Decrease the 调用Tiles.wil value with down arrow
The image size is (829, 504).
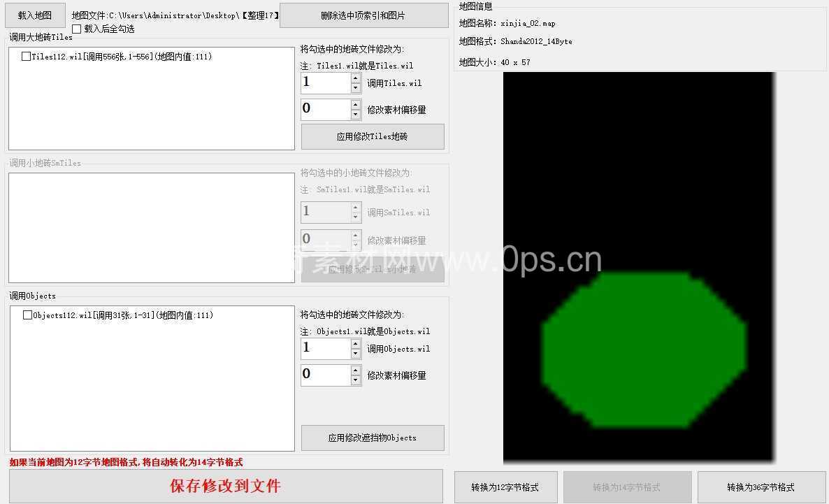pyautogui.click(x=356, y=88)
